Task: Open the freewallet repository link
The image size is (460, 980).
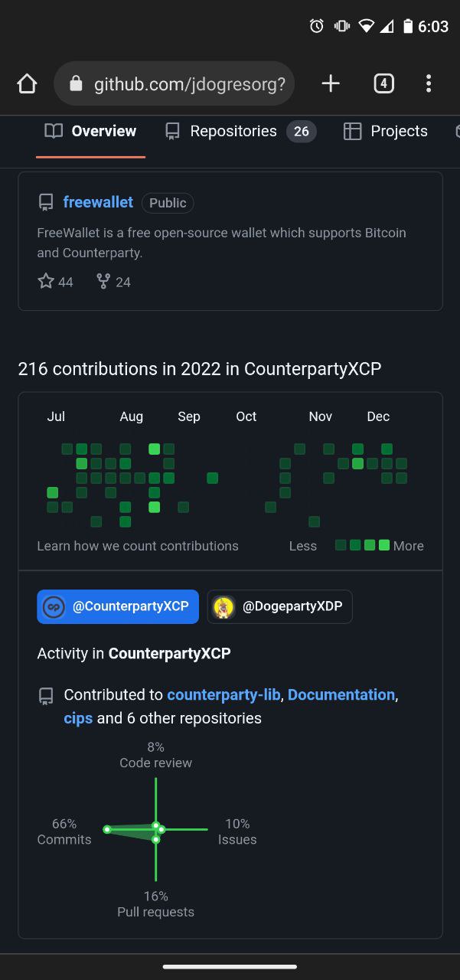Action: 98,202
